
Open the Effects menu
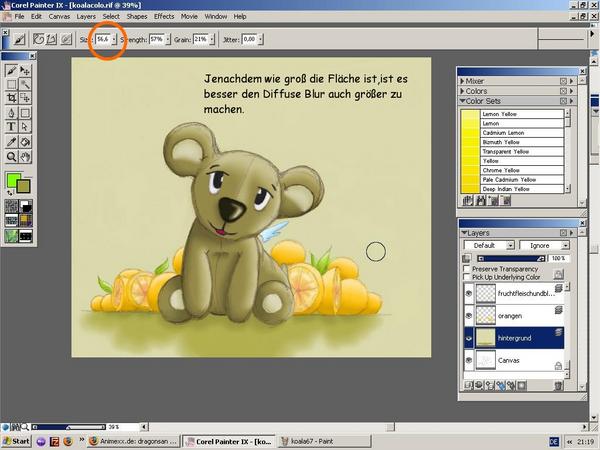(x=164, y=16)
